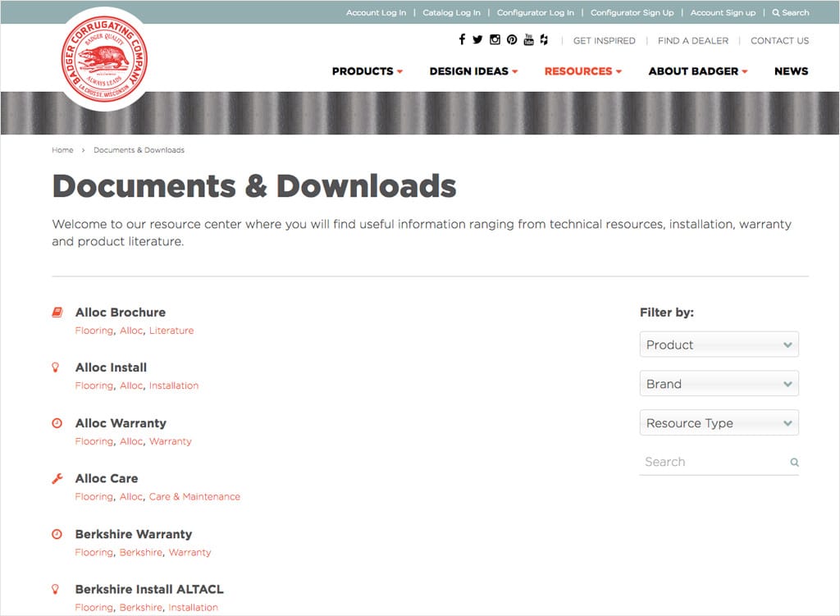Screen dimensions: 840x616
Task: Click the clock icon beside Berkshire Warranty
Action: coord(57,534)
